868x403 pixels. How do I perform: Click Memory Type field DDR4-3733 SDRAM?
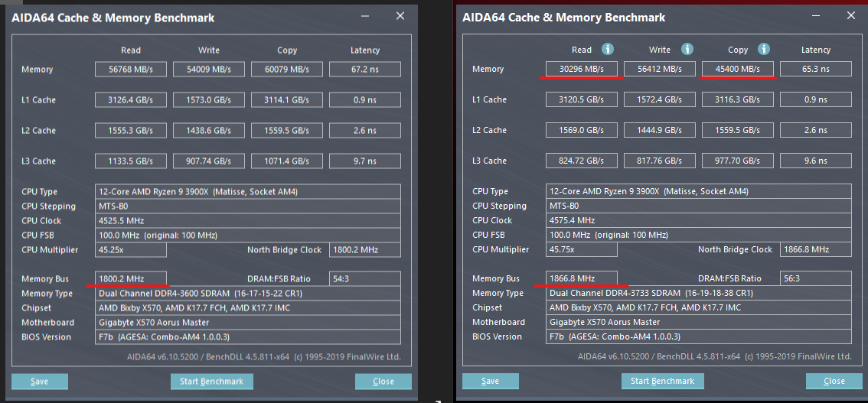pyautogui.click(x=698, y=293)
